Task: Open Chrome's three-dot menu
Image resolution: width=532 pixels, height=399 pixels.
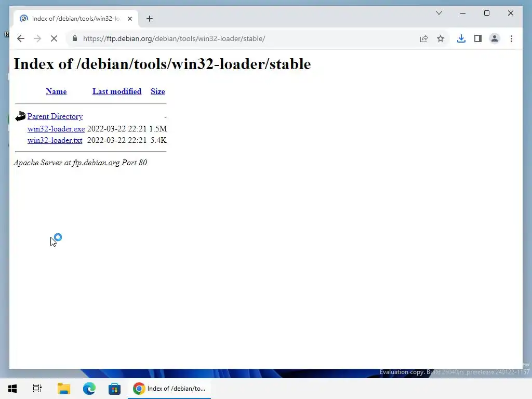Action: (511, 38)
